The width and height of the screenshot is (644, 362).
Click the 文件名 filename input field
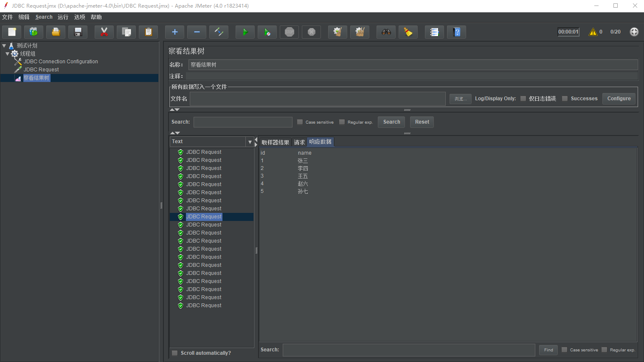[317, 99]
